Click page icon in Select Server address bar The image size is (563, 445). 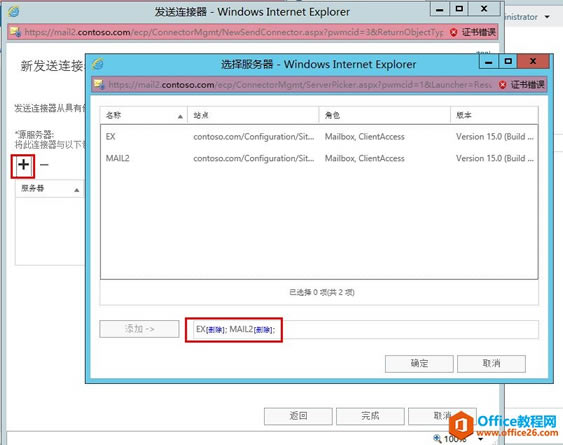click(99, 85)
